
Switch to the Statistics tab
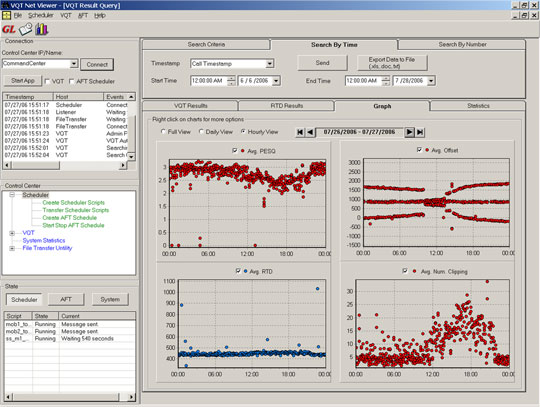pyautogui.click(x=478, y=106)
